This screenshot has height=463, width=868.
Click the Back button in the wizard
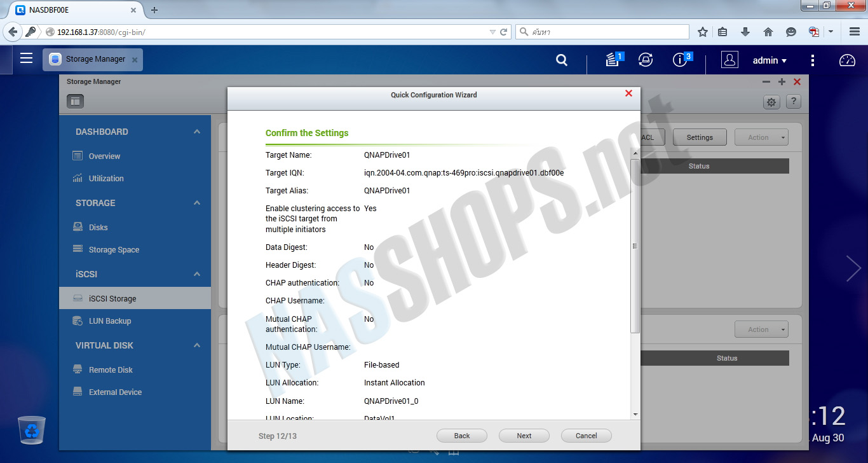[462, 436]
